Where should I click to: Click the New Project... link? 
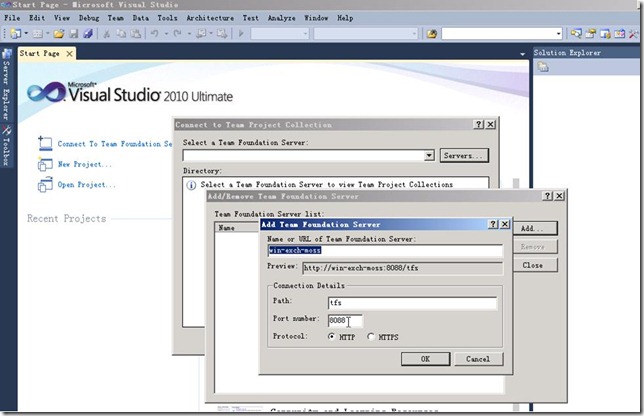pyautogui.click(x=84, y=164)
